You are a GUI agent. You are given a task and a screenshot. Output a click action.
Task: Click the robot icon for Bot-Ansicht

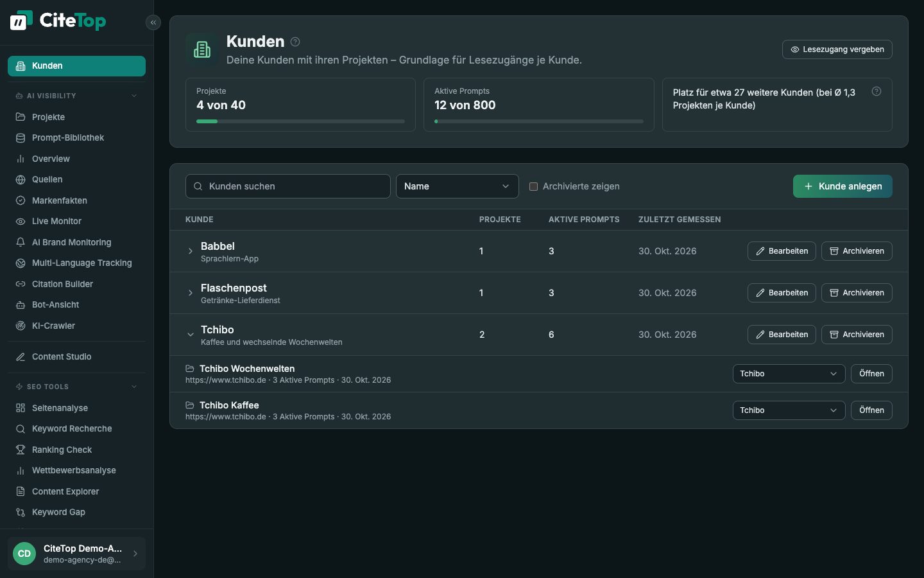pos(21,304)
